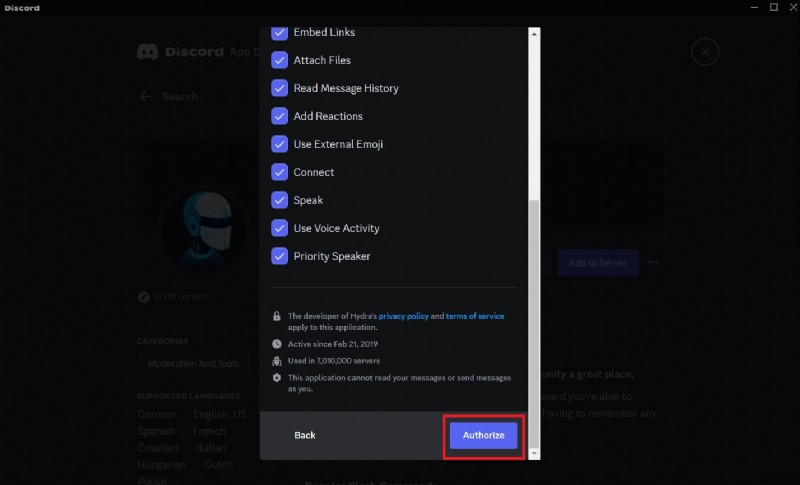Viewport: 800px width, 485px height.
Task: Click the Used in 7,010,000 servers text
Action: [334, 361]
